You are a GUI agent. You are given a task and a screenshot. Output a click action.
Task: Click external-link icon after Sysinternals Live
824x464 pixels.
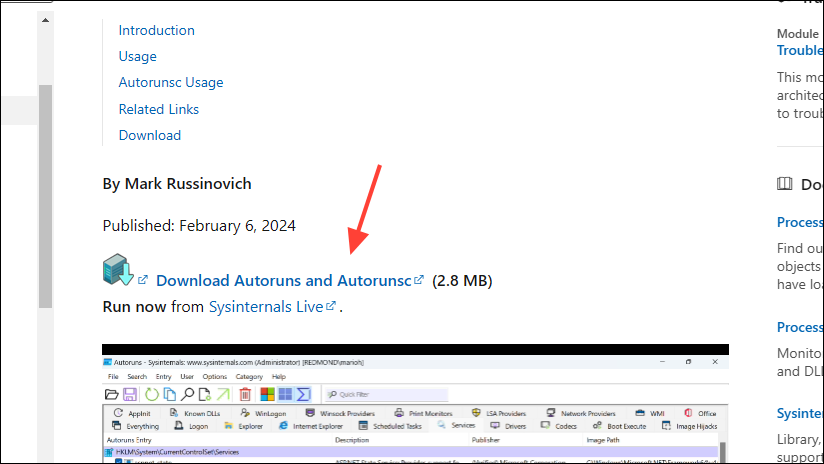pos(331,306)
